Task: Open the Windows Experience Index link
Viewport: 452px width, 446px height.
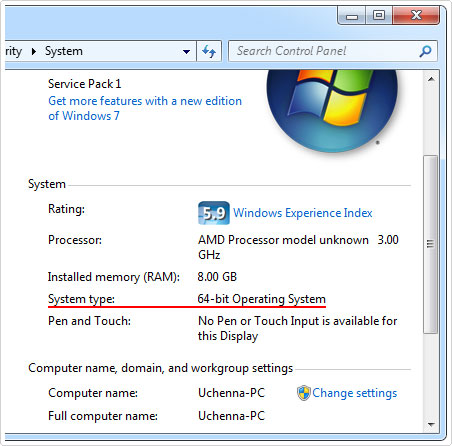Action: pyautogui.click(x=302, y=213)
